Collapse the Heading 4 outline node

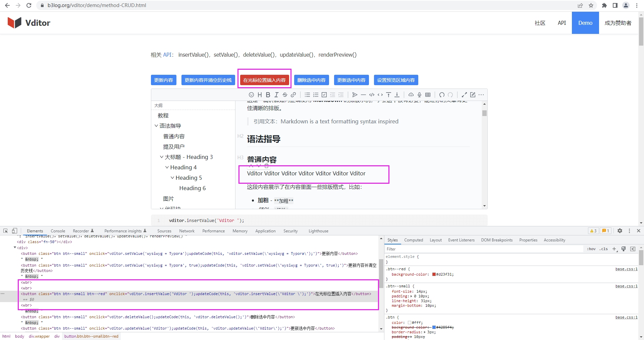tap(167, 167)
